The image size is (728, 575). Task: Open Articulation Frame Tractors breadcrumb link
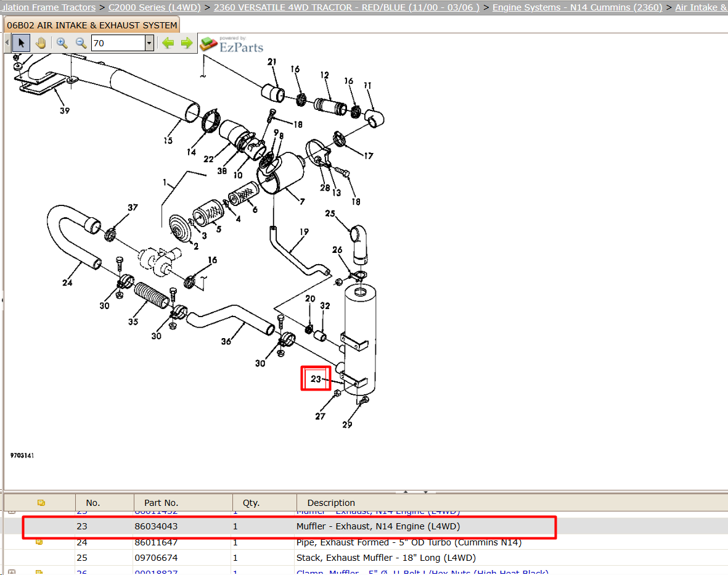tap(48, 7)
